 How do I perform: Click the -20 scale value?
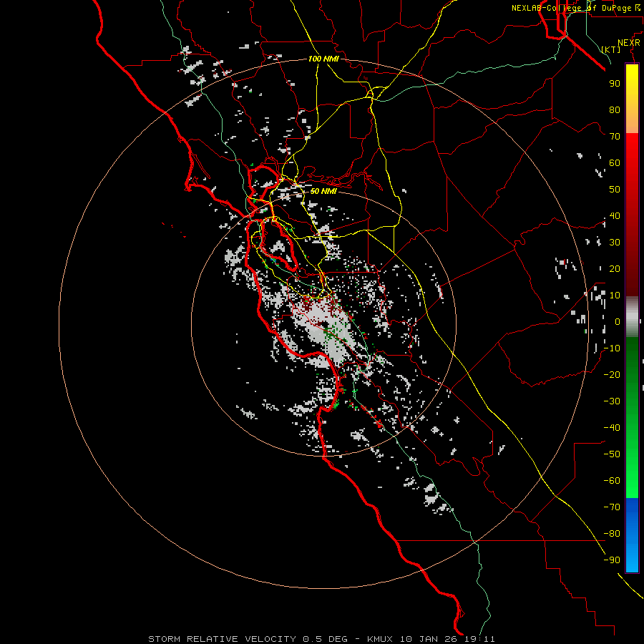coord(612,374)
